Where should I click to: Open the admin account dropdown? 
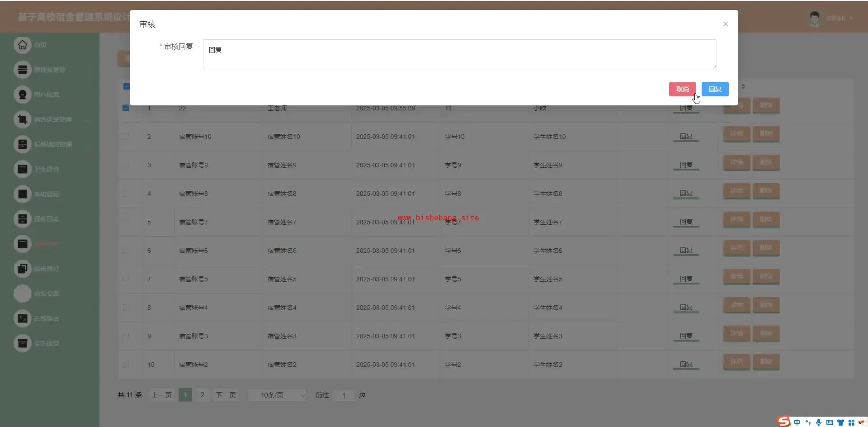(x=839, y=18)
